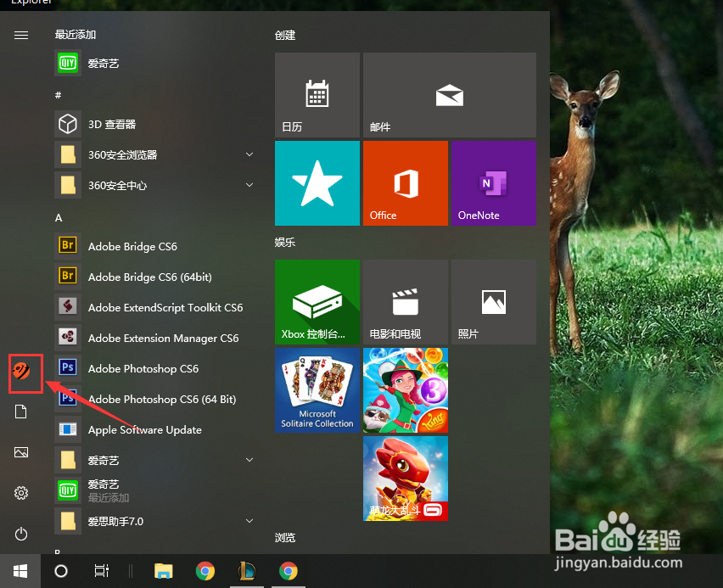Open the OneNote tile
Screen dimensions: 723x588
tap(494, 183)
